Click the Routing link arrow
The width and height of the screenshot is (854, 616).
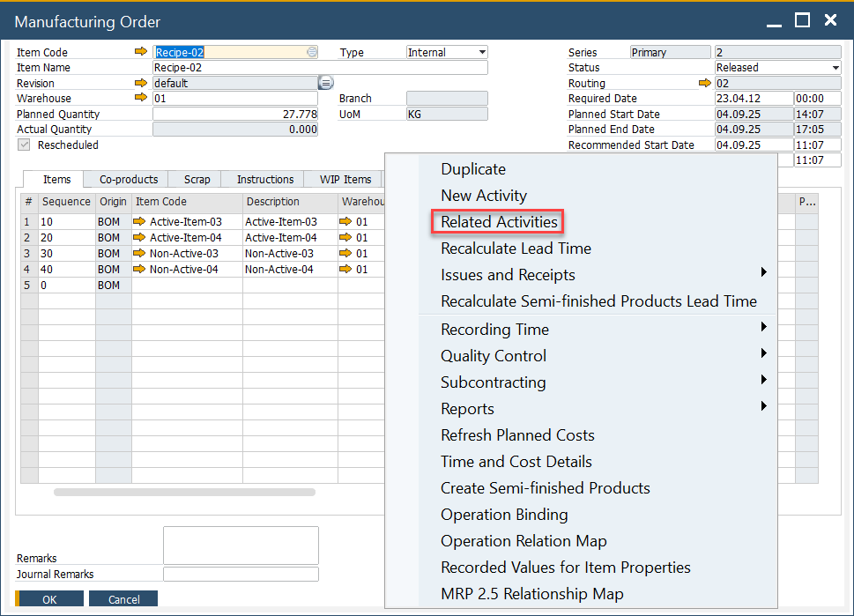click(704, 83)
